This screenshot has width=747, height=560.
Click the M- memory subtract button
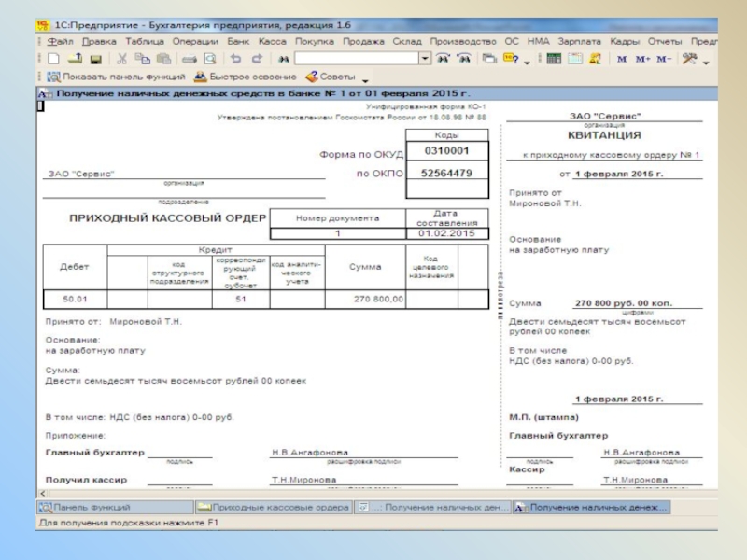coord(663,59)
